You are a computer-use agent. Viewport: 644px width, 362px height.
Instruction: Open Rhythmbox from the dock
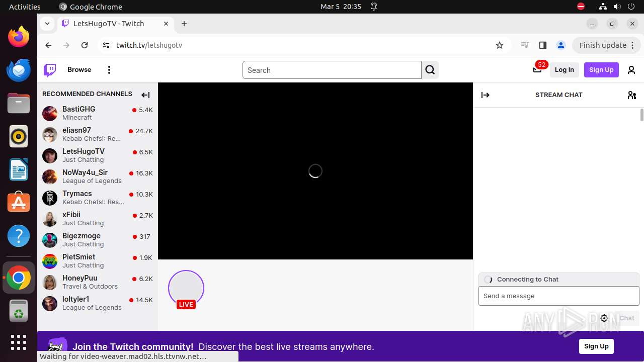click(x=19, y=136)
